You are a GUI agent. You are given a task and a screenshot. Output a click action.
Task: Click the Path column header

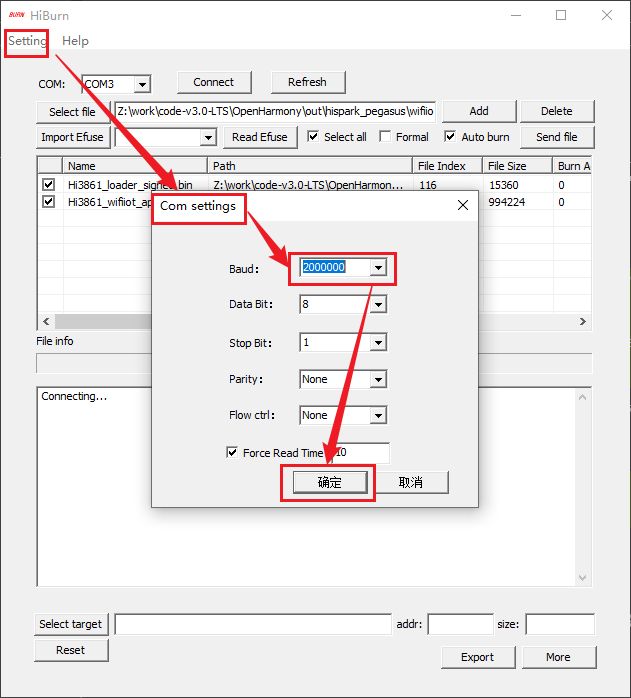click(x=310, y=166)
